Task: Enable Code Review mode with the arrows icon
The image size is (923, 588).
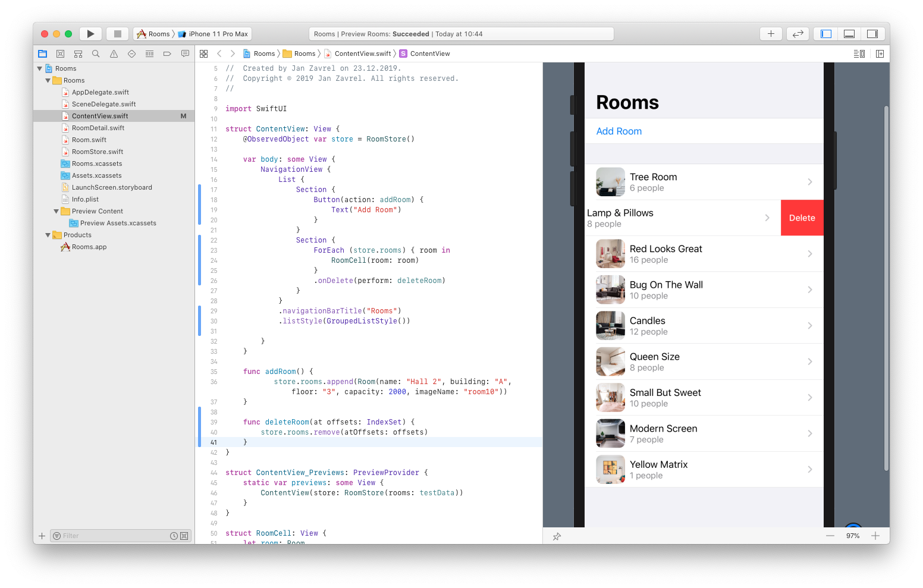Action: [798, 33]
